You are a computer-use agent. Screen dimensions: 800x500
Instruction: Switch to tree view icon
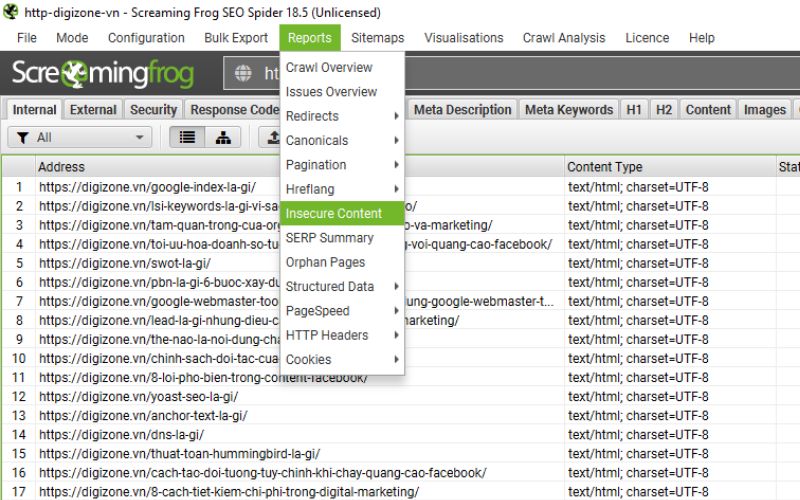(x=223, y=137)
